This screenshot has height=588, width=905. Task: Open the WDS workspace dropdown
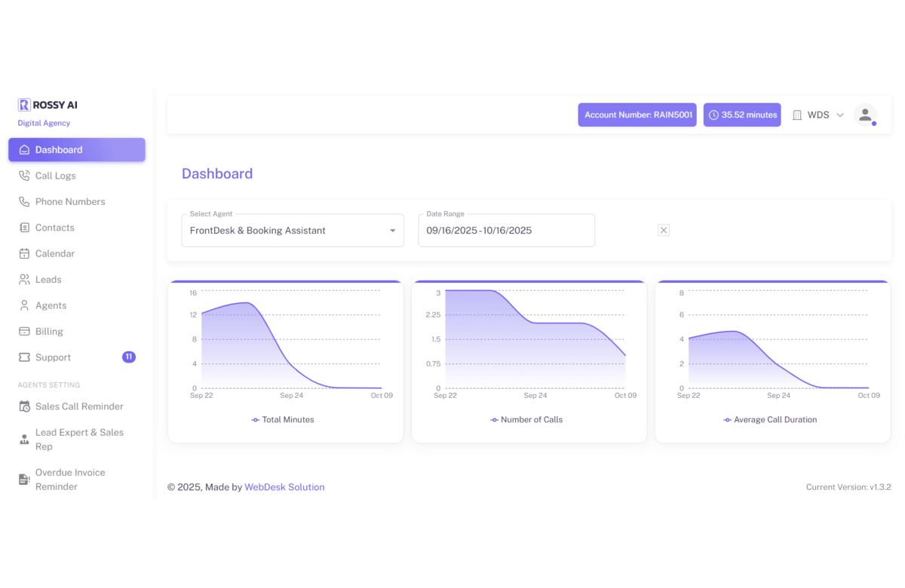pyautogui.click(x=819, y=115)
